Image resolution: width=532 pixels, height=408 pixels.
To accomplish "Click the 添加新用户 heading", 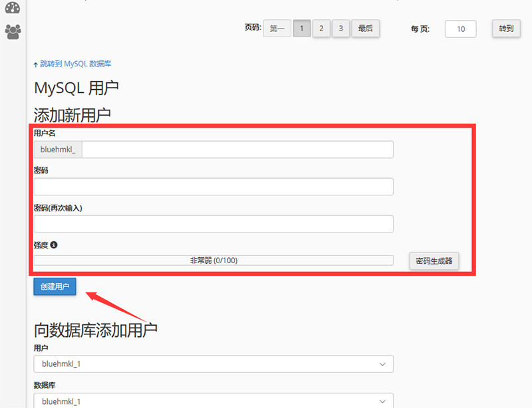I will pyautogui.click(x=72, y=115).
